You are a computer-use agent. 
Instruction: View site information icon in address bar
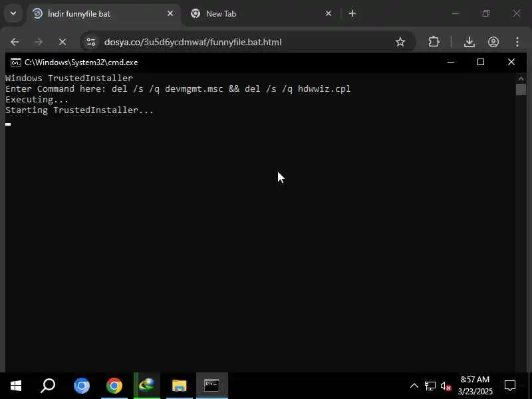click(x=91, y=42)
